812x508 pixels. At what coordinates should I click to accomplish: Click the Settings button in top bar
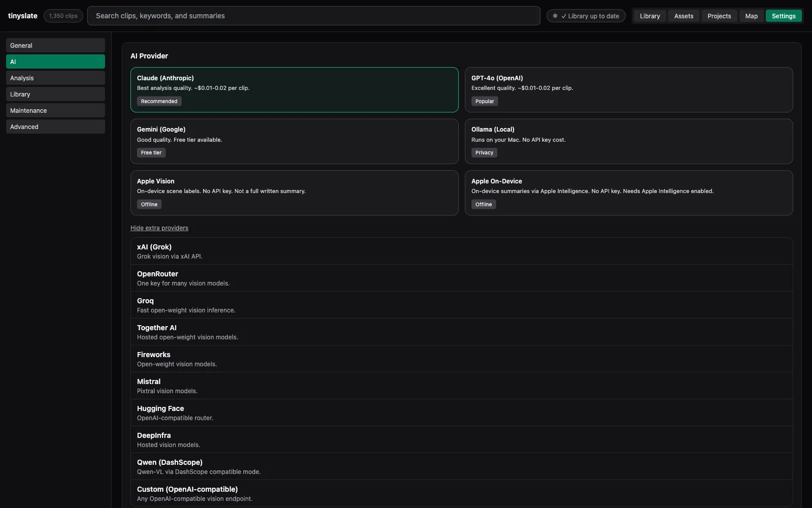point(784,16)
